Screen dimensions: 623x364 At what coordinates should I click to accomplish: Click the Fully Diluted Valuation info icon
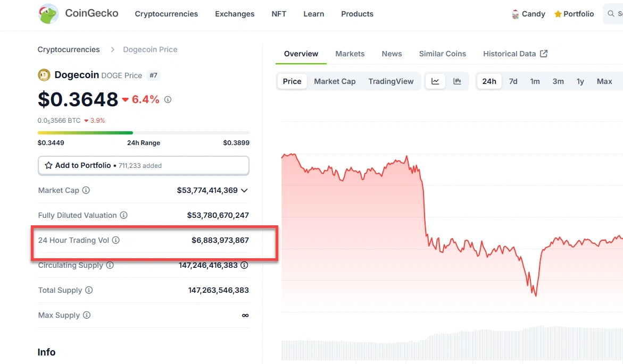[123, 215]
